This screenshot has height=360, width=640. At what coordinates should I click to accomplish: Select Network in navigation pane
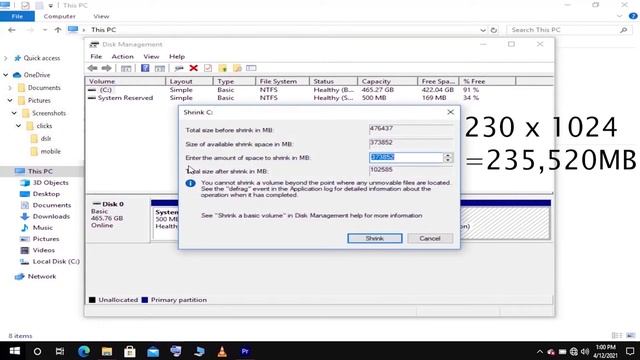coord(41,277)
